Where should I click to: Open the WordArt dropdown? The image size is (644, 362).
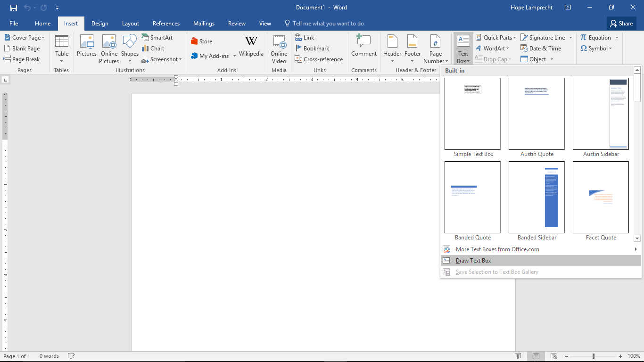pyautogui.click(x=493, y=48)
